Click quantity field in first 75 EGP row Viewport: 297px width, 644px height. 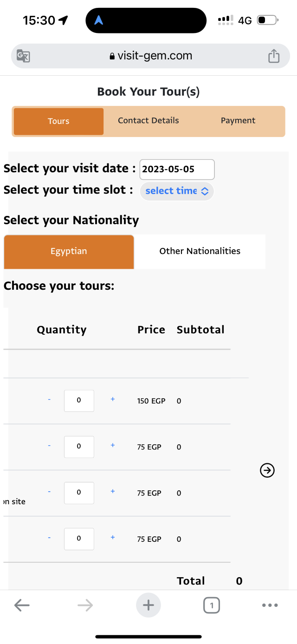(x=79, y=447)
